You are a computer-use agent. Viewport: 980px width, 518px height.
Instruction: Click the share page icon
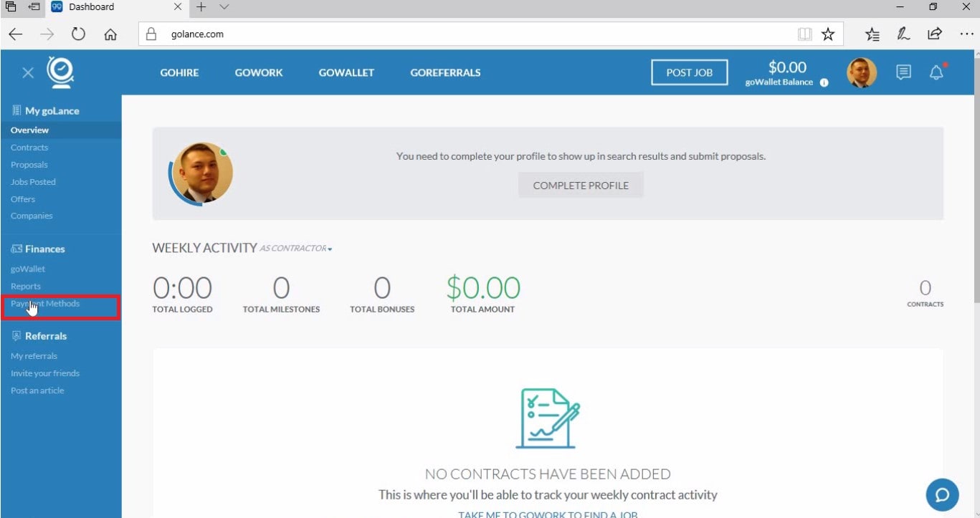pos(935,34)
